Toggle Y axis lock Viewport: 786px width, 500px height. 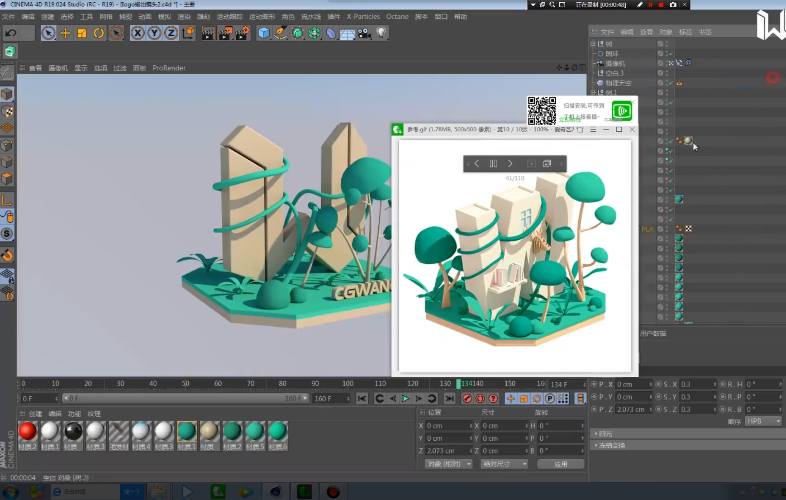pyautogui.click(x=153, y=33)
